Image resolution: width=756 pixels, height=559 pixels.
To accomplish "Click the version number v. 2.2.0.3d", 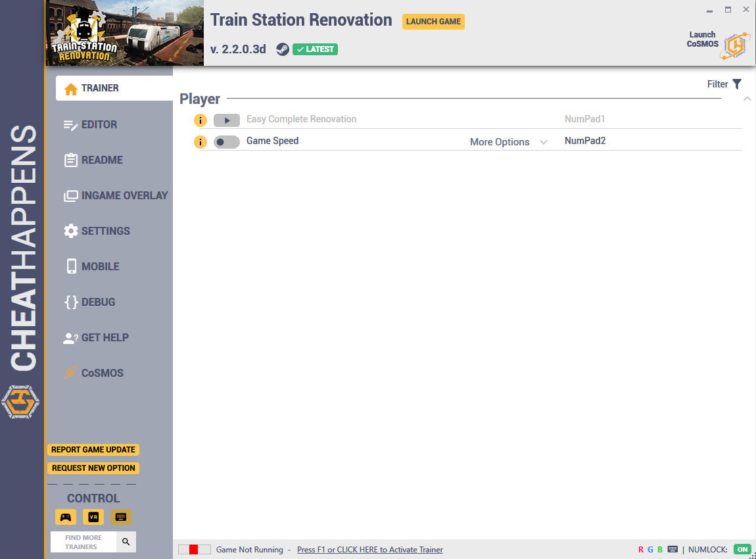I will [x=238, y=49].
